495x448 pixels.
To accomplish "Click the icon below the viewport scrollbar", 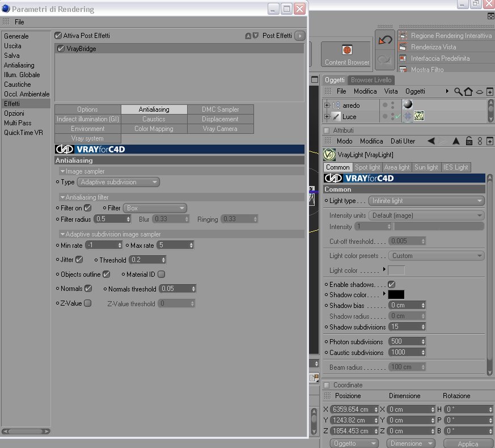I will coord(314,378).
